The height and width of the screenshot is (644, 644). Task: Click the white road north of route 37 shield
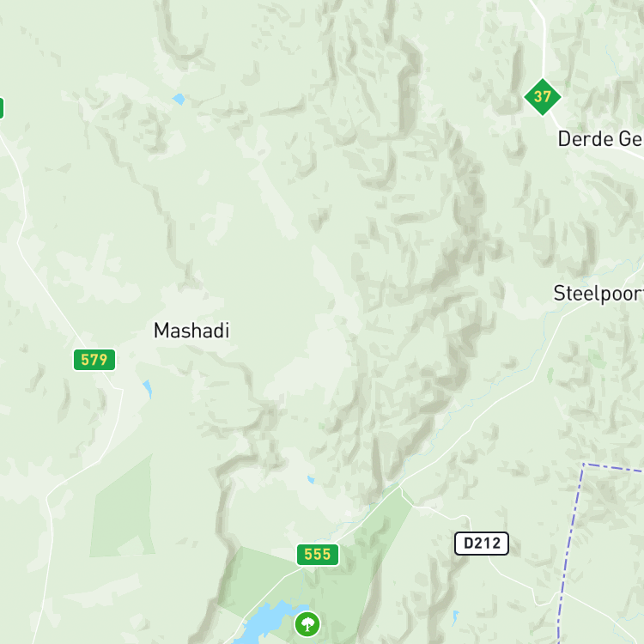543,37
